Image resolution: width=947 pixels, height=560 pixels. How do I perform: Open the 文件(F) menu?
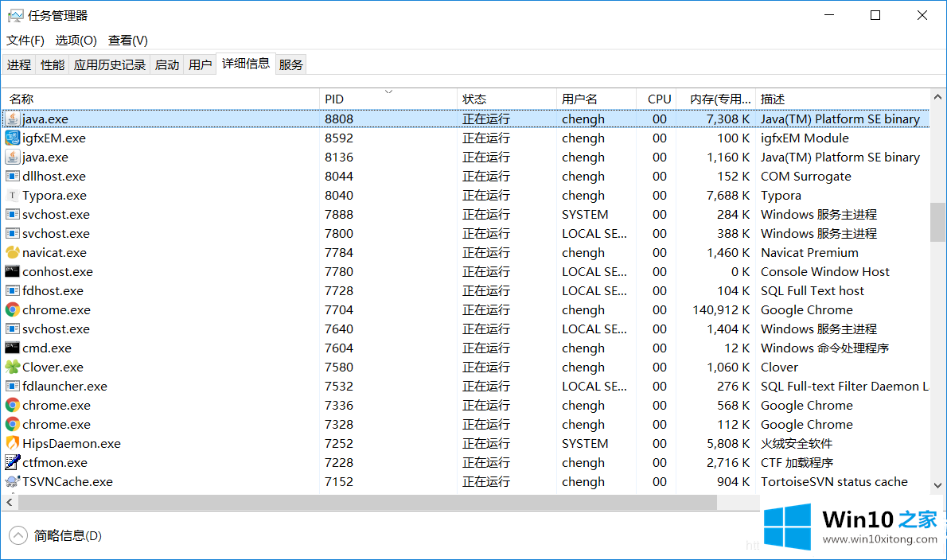click(x=25, y=41)
